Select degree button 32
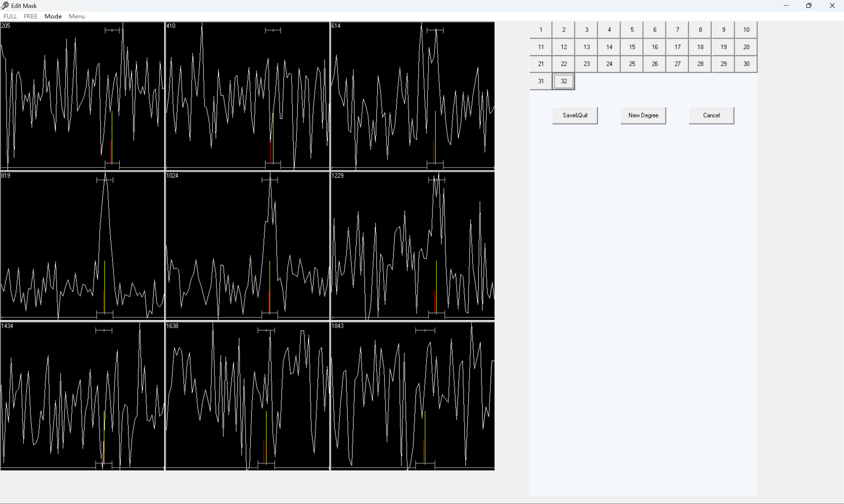This screenshot has width=844, height=504. point(563,81)
